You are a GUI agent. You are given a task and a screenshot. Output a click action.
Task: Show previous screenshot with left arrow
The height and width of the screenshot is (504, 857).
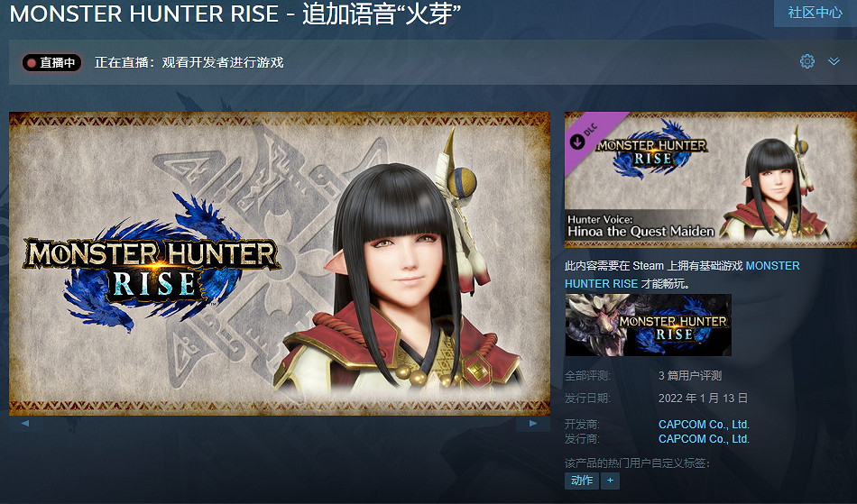[x=25, y=423]
